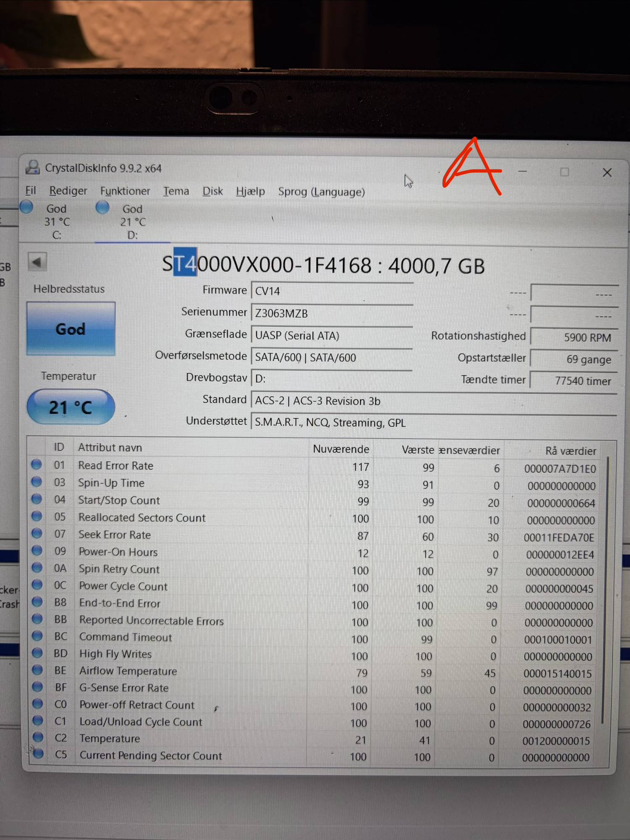Click the status icon for Power-On Hours
The width and height of the screenshot is (630, 840).
pyautogui.click(x=37, y=551)
